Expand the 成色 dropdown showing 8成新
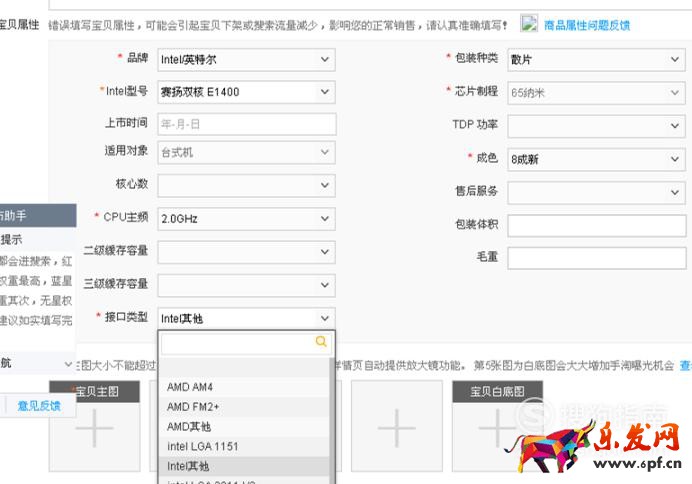Image resolution: width=692 pixels, height=484 pixels. pyautogui.click(x=595, y=159)
